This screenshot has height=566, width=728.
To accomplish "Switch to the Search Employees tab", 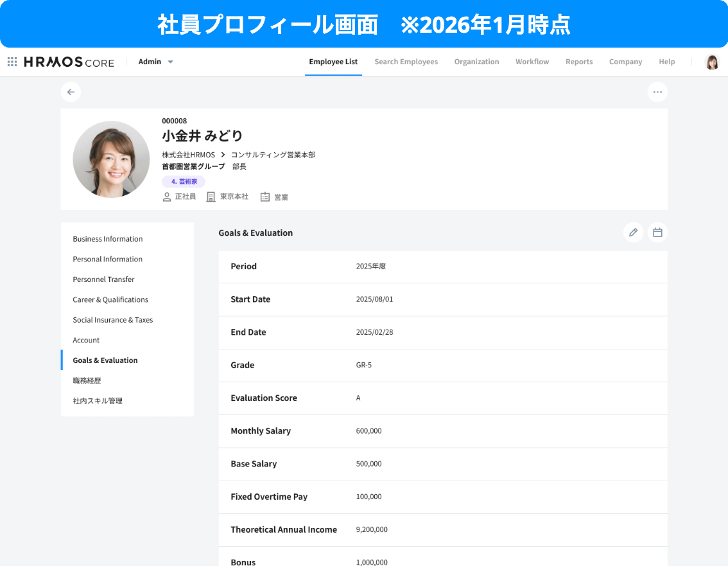I will (x=406, y=62).
